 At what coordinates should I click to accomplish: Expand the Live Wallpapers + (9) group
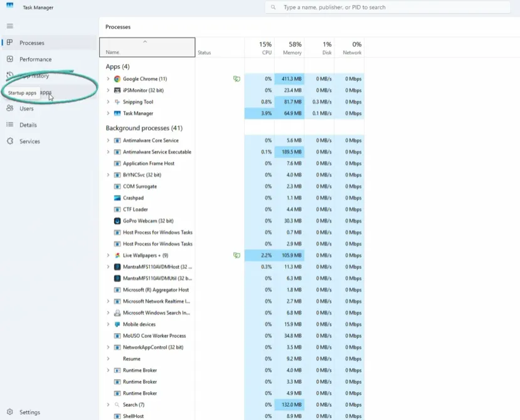click(x=108, y=255)
